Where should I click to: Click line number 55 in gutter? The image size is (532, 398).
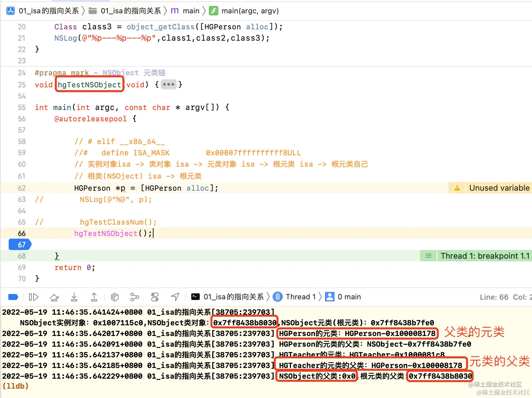[x=22, y=107]
